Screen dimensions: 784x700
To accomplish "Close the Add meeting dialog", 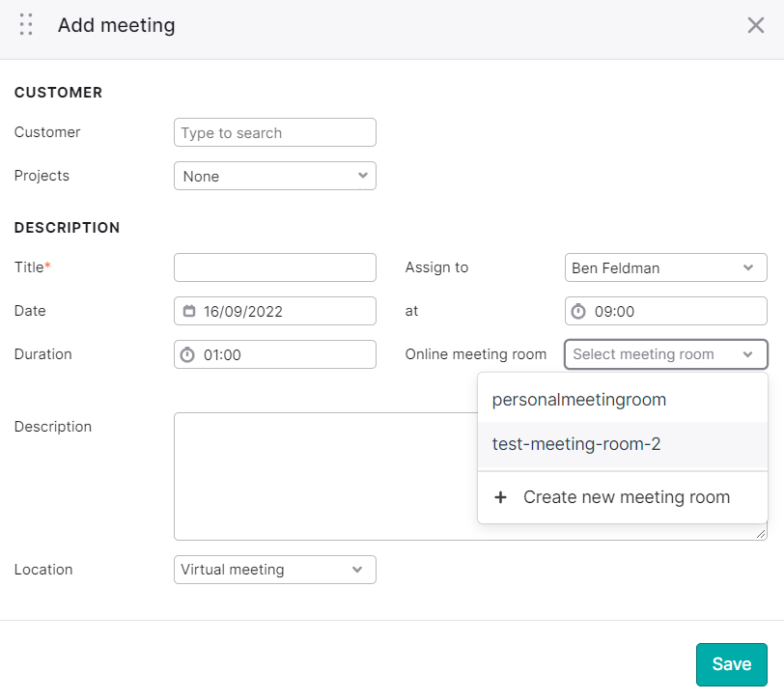I will (756, 25).
